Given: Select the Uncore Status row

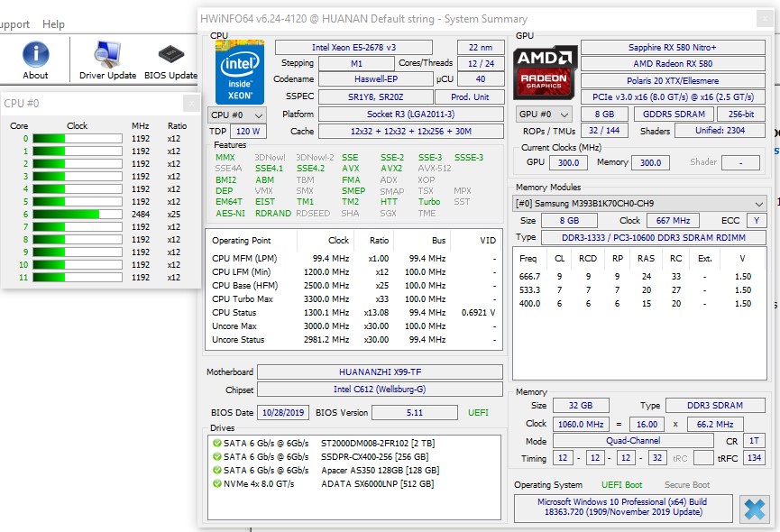Looking at the screenshot, I should pos(353,340).
